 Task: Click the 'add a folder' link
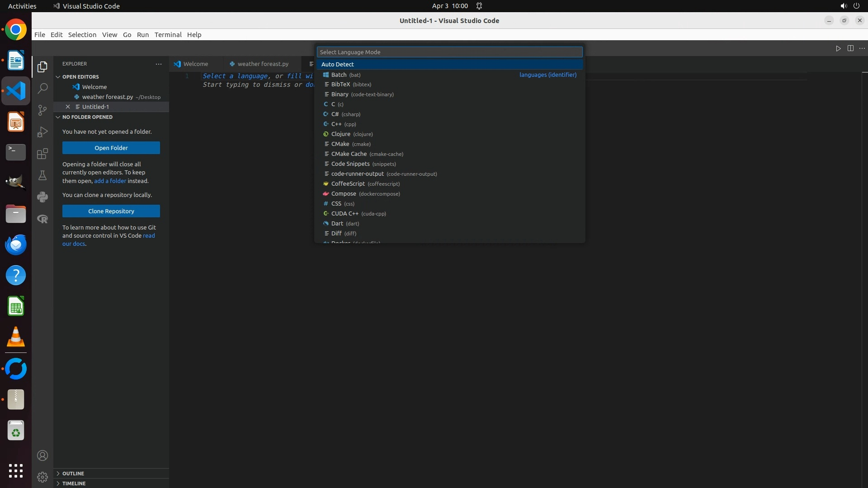pyautogui.click(x=110, y=181)
